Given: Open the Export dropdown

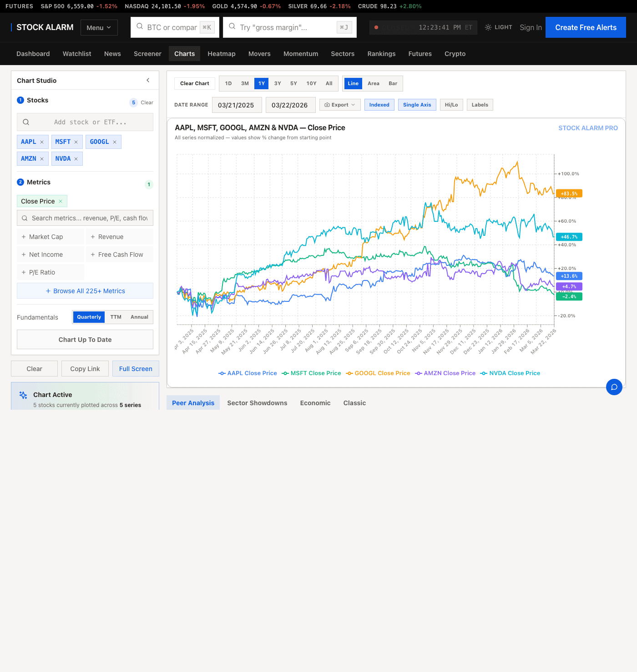Looking at the screenshot, I should point(340,105).
